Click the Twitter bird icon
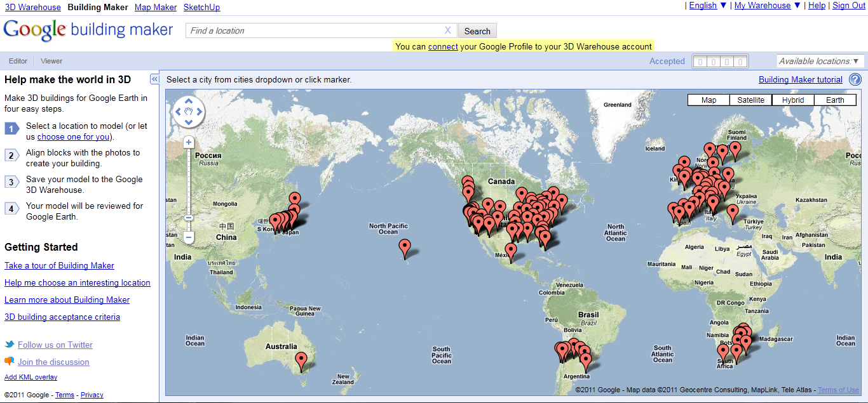Screen dimensions: 868x403 click(x=10, y=345)
